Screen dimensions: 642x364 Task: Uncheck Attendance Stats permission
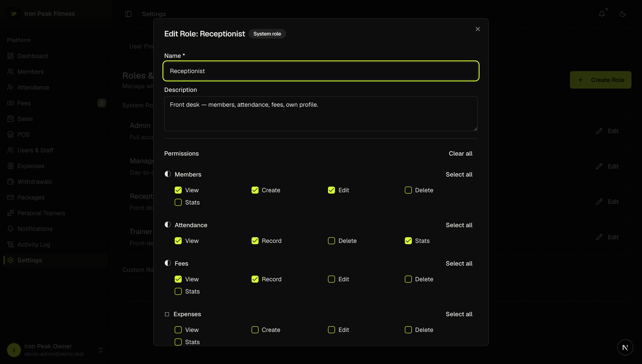pos(408,241)
